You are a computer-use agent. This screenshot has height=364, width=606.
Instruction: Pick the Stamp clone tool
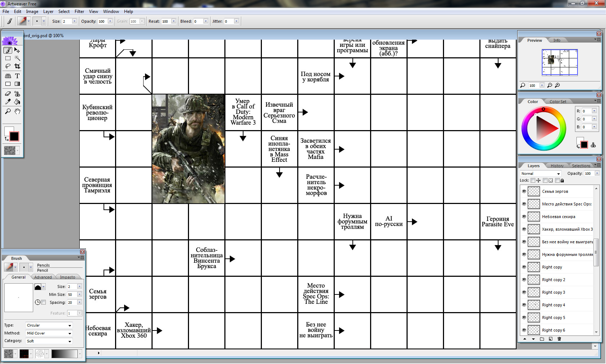(x=17, y=94)
